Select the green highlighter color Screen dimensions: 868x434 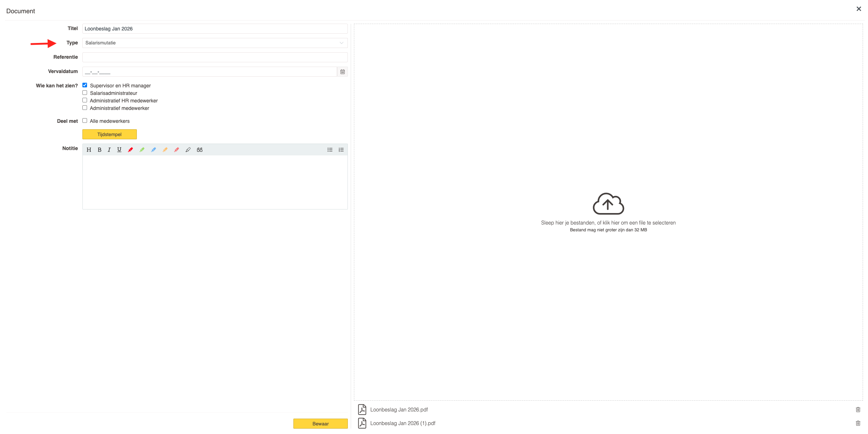(142, 150)
